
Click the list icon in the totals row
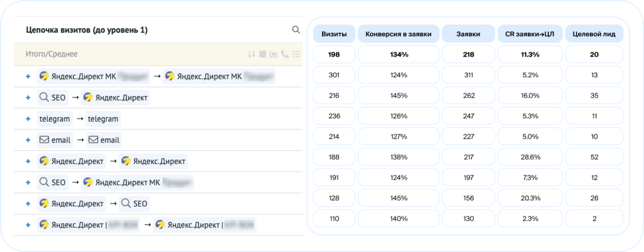coord(296,54)
